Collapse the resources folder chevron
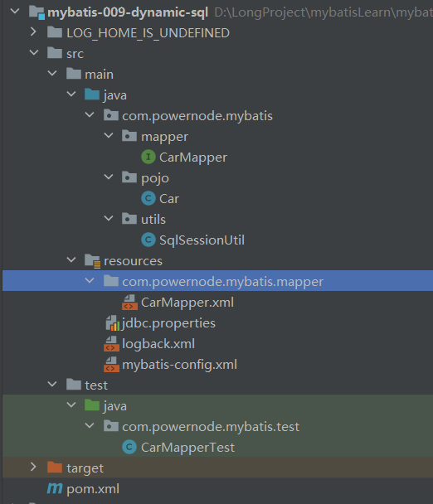This screenshot has height=504, width=433. (x=71, y=259)
